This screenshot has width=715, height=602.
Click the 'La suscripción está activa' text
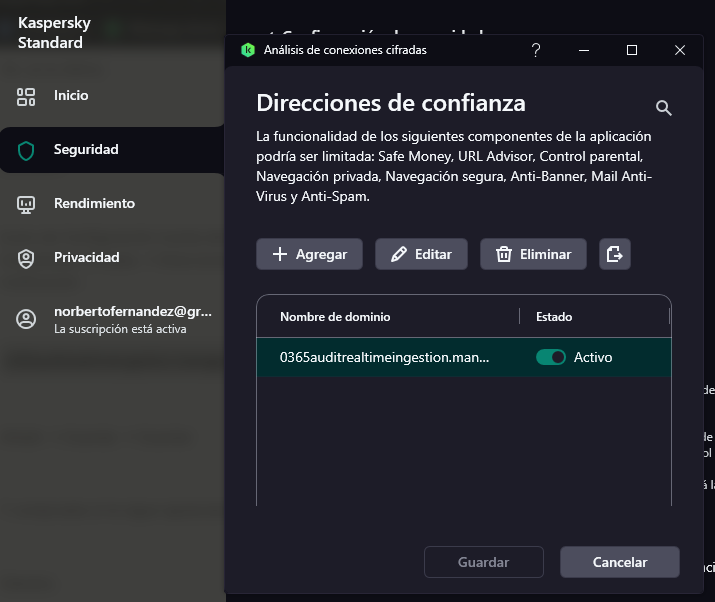tap(120, 329)
